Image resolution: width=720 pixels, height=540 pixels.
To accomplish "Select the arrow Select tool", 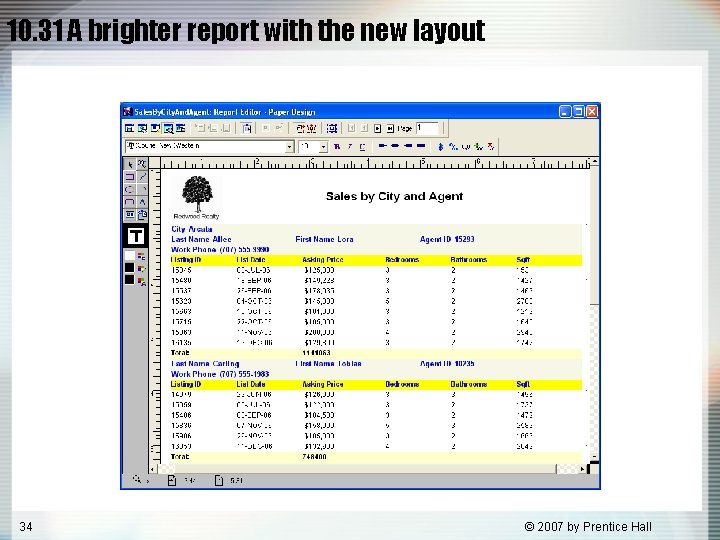I will pyautogui.click(x=130, y=164).
